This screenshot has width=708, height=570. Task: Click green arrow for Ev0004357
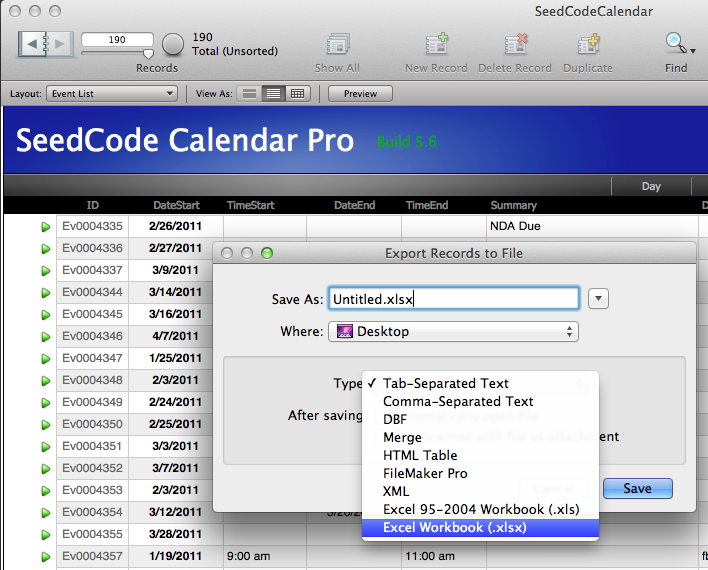[46, 557]
